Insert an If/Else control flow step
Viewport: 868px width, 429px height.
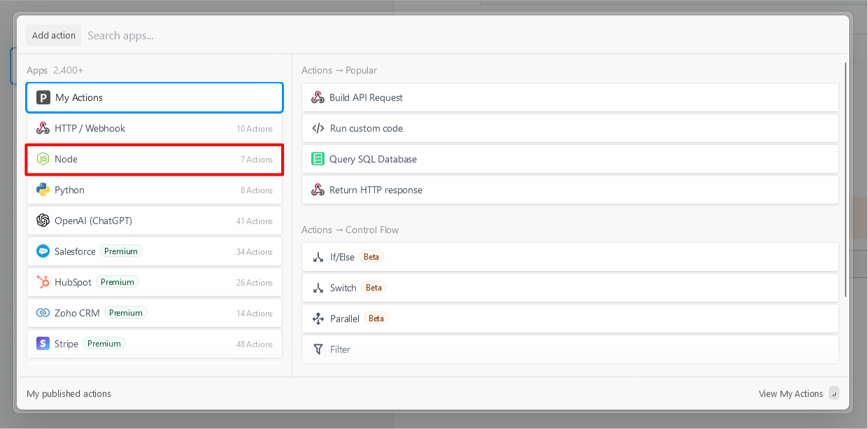pos(570,257)
